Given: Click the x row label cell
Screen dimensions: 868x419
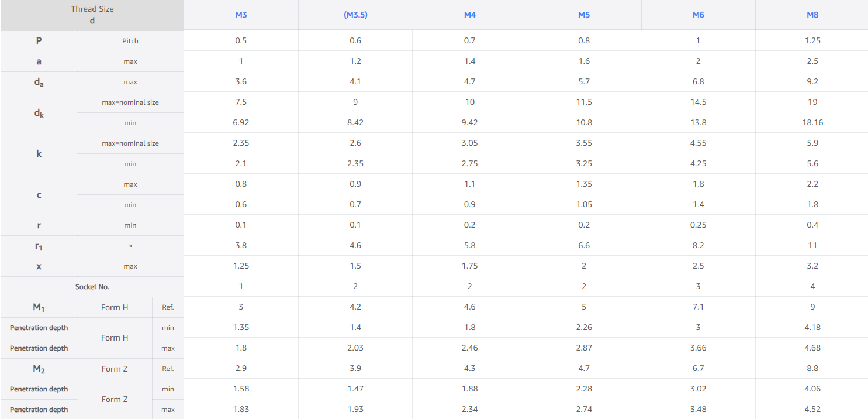Looking at the screenshot, I should [39, 266].
